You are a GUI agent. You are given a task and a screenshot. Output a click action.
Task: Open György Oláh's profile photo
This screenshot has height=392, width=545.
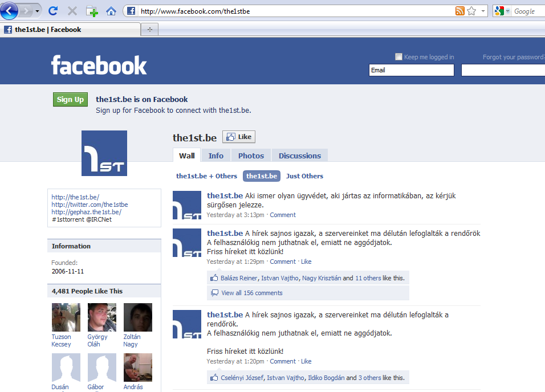(102, 317)
